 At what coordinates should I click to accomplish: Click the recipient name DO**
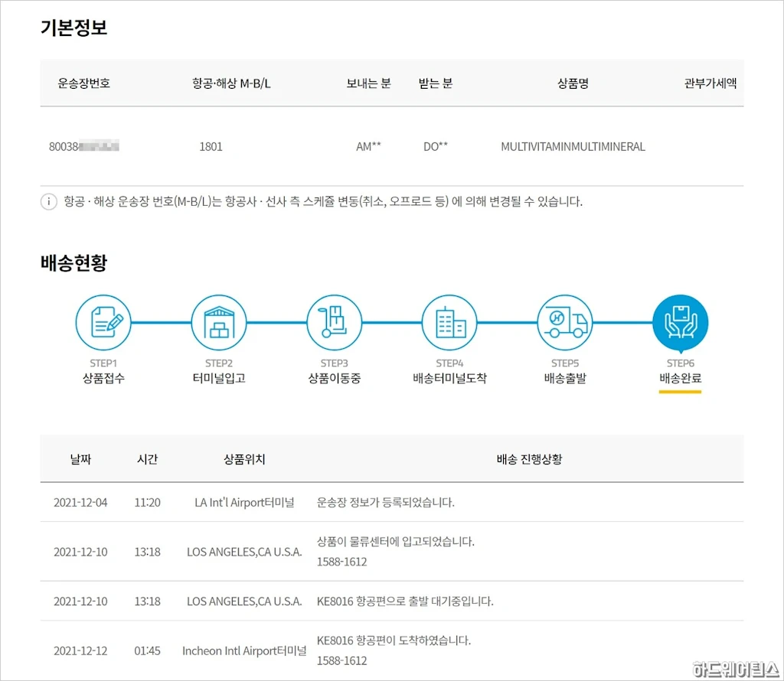(x=436, y=146)
